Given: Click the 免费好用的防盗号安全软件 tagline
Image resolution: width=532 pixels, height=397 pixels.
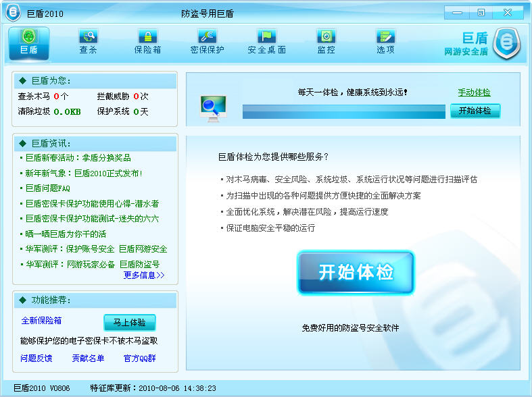Looking at the screenshot, I should point(350,328).
